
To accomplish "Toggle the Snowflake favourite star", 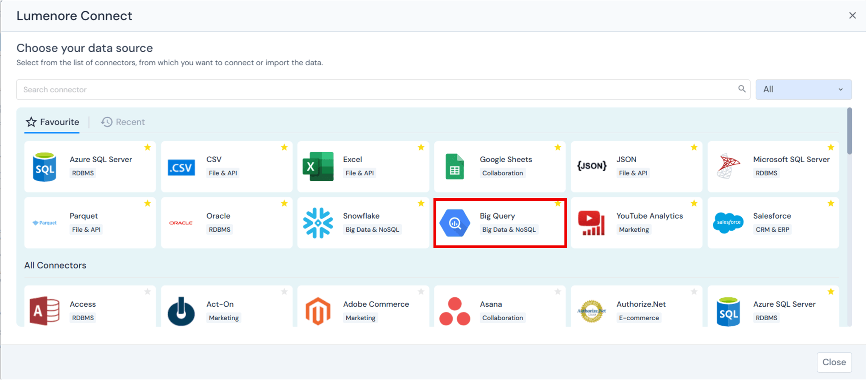I will (x=421, y=203).
